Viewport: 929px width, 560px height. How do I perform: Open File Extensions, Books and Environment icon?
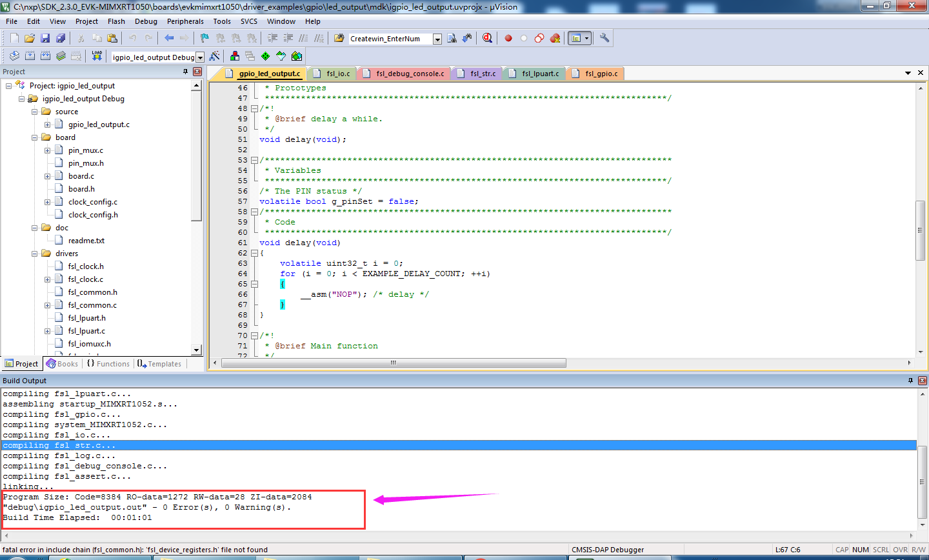[x=235, y=57]
